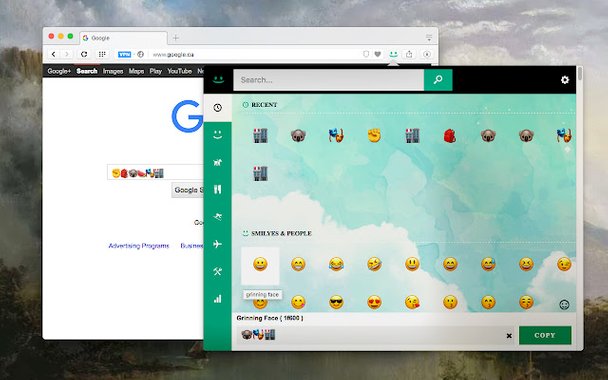Insert the kissing face with closed eyes emoji
608x380 pixels.
(x=526, y=302)
